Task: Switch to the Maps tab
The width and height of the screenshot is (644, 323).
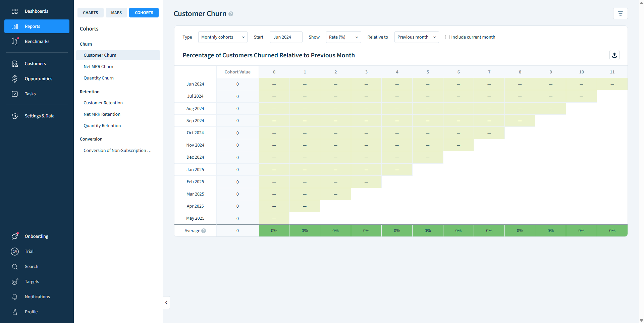Action: (116, 13)
